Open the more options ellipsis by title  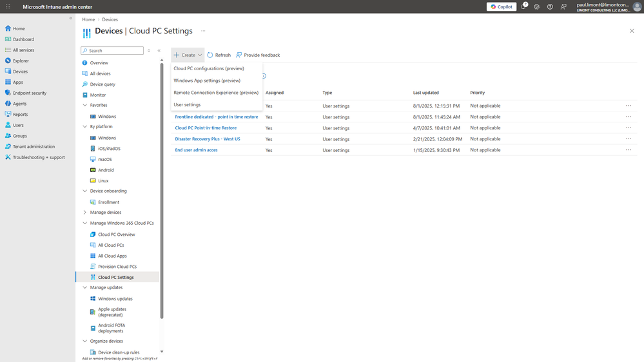click(x=203, y=31)
